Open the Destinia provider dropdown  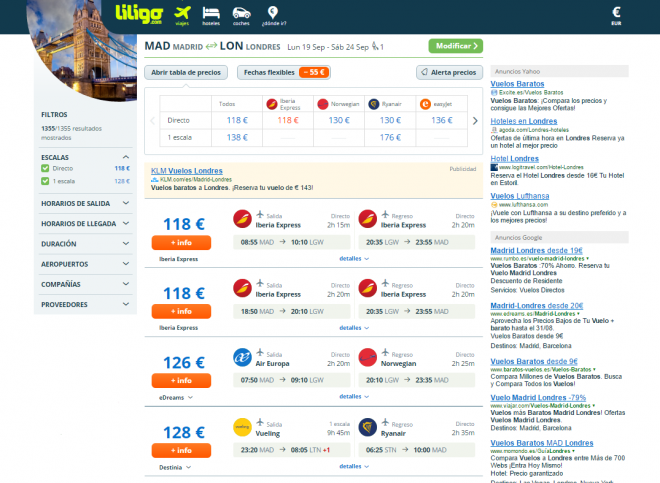175,467
